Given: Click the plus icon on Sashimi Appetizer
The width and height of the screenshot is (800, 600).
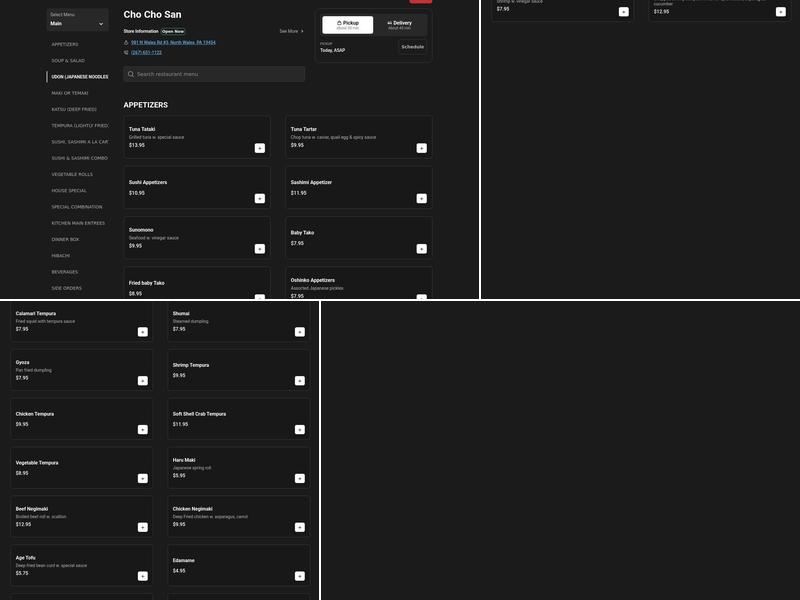Looking at the screenshot, I should tap(421, 198).
